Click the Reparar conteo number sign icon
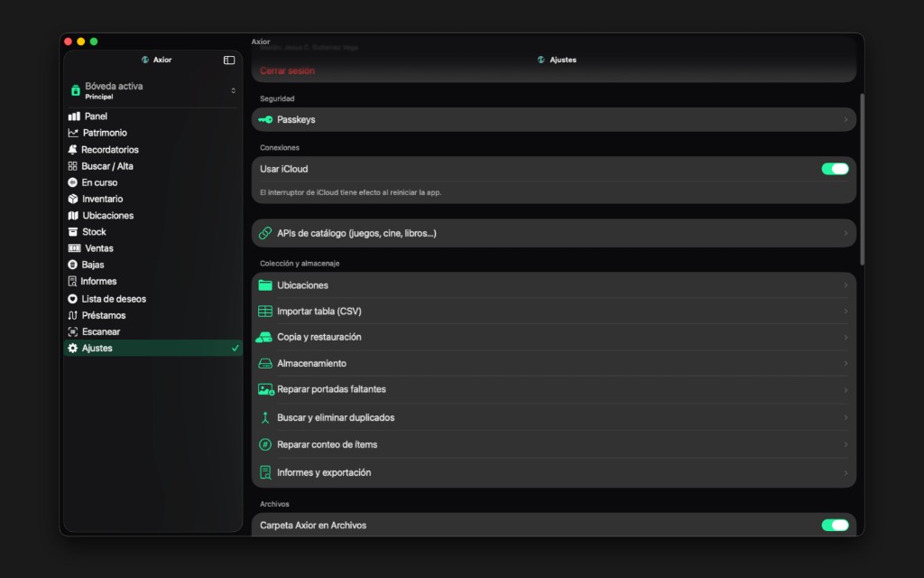 (265, 444)
